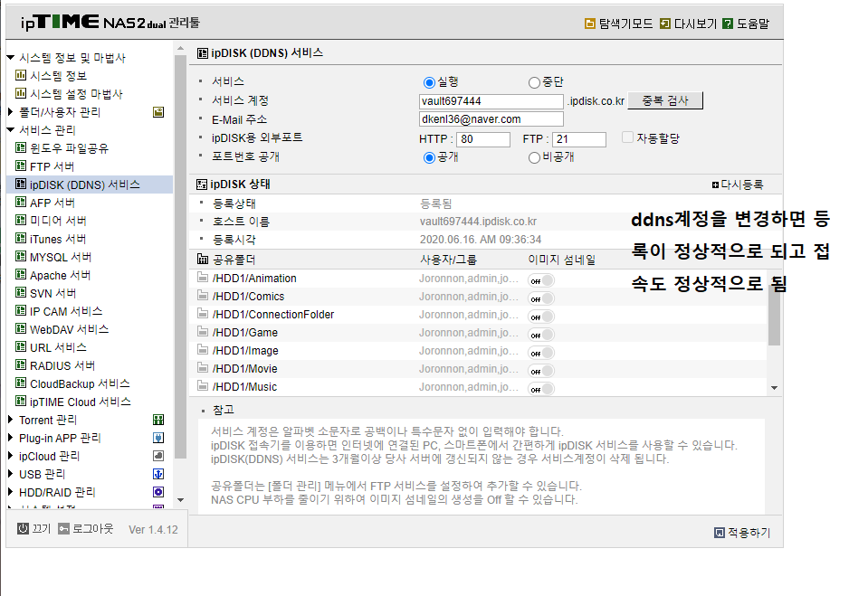Expand Plug-in APP 관리 tree arrow
The height and width of the screenshot is (596, 868).
pyautogui.click(x=11, y=438)
